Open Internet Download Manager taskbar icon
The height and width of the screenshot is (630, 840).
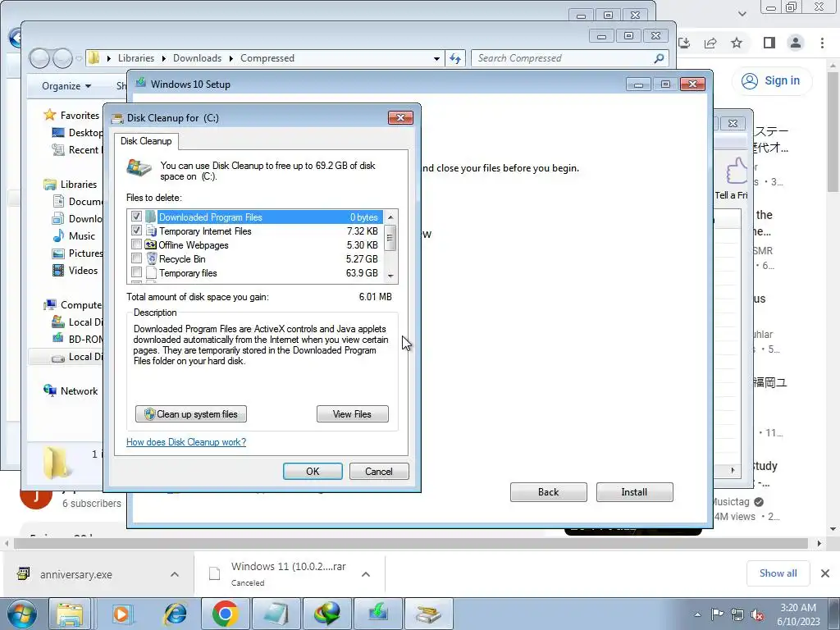tap(327, 614)
